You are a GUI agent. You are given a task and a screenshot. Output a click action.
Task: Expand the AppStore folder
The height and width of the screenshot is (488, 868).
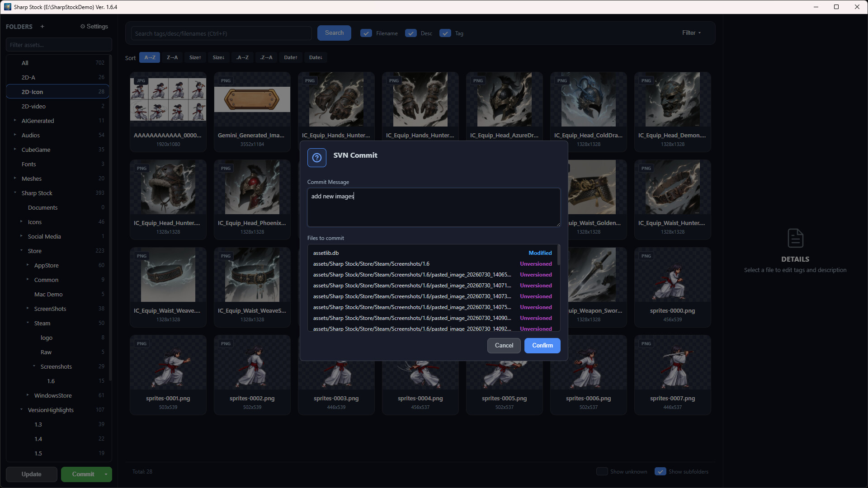click(28, 265)
